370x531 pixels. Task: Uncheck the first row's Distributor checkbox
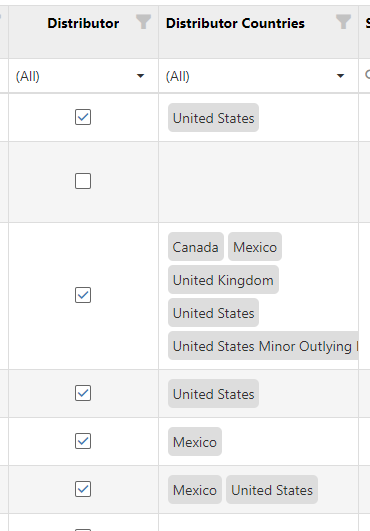click(x=83, y=117)
